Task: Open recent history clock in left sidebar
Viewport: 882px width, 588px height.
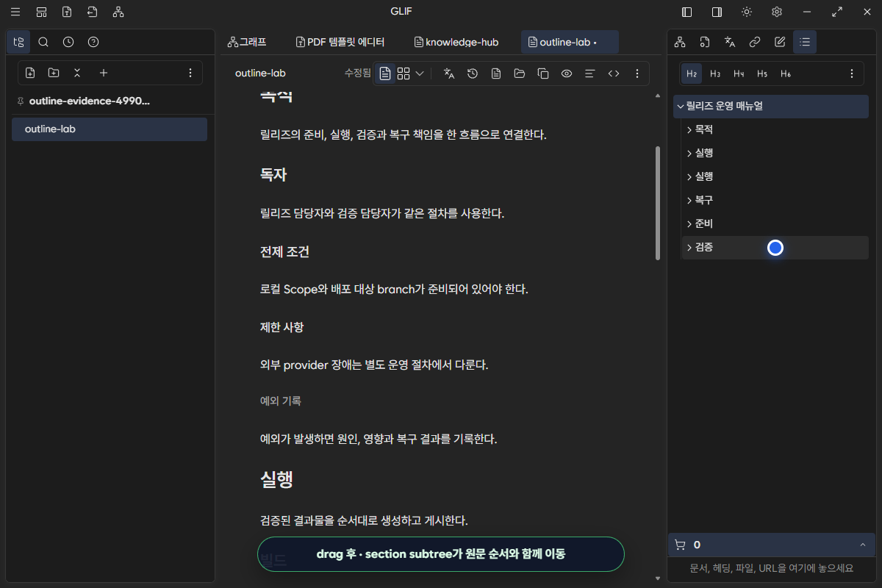Action: 68,42
